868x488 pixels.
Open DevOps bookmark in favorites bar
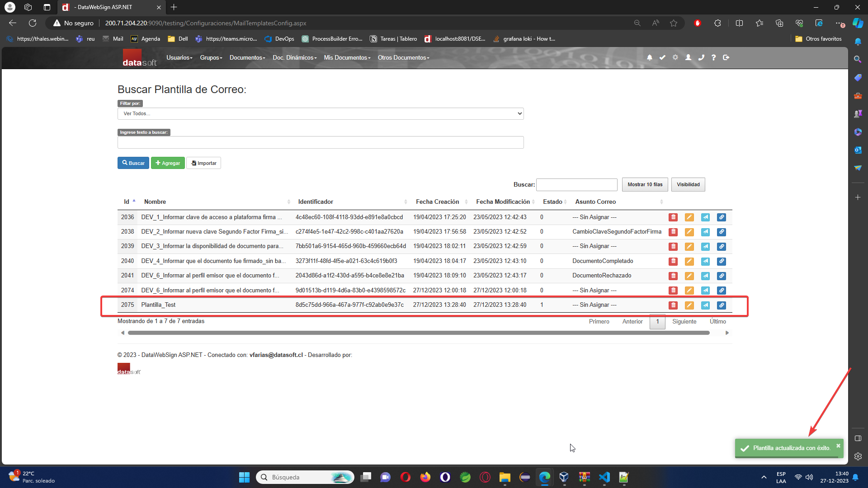tap(279, 39)
